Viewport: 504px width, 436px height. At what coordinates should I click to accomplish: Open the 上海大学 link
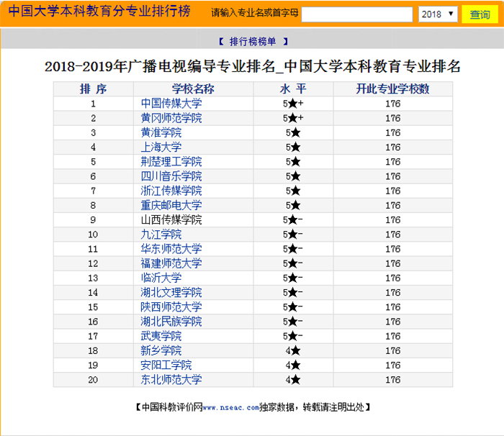coord(161,147)
